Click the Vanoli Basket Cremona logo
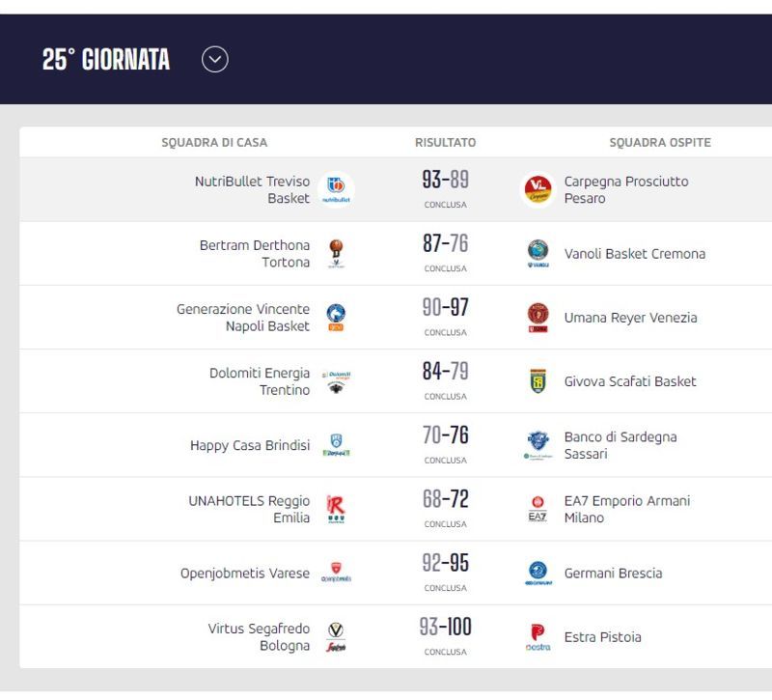 [538, 254]
